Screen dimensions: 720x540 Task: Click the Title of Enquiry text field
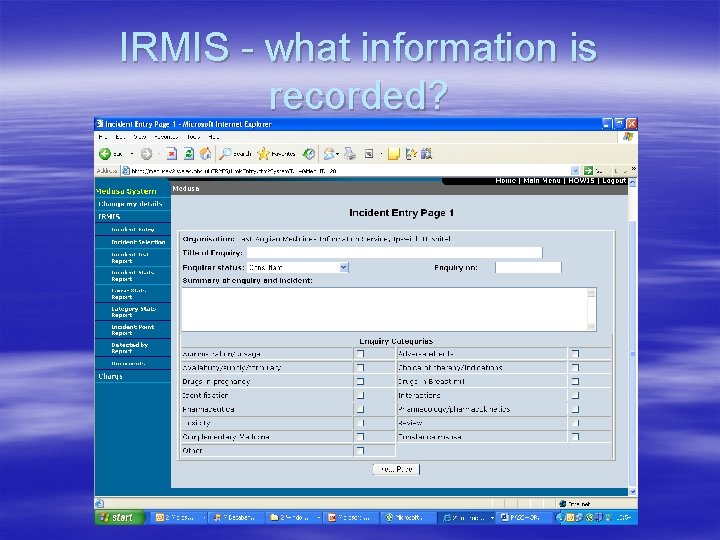(394, 253)
